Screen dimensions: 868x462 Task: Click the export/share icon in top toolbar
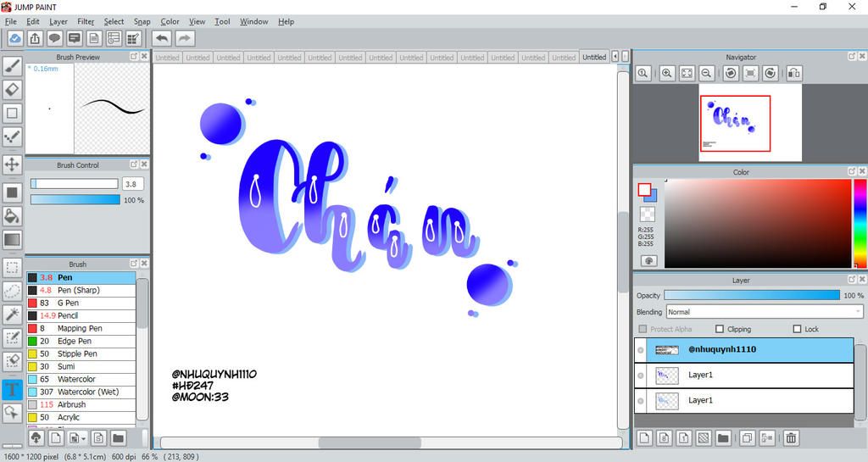pyautogui.click(x=35, y=39)
